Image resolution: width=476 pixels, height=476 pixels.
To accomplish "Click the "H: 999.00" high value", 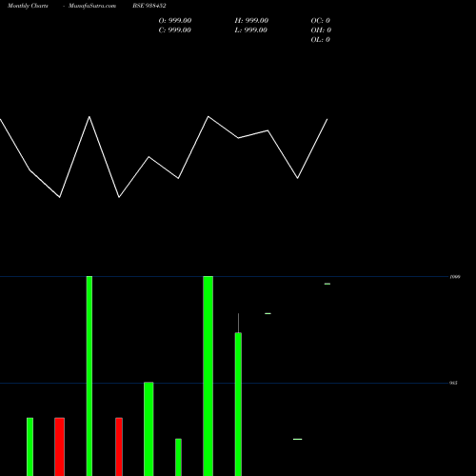I will tap(251, 21).
